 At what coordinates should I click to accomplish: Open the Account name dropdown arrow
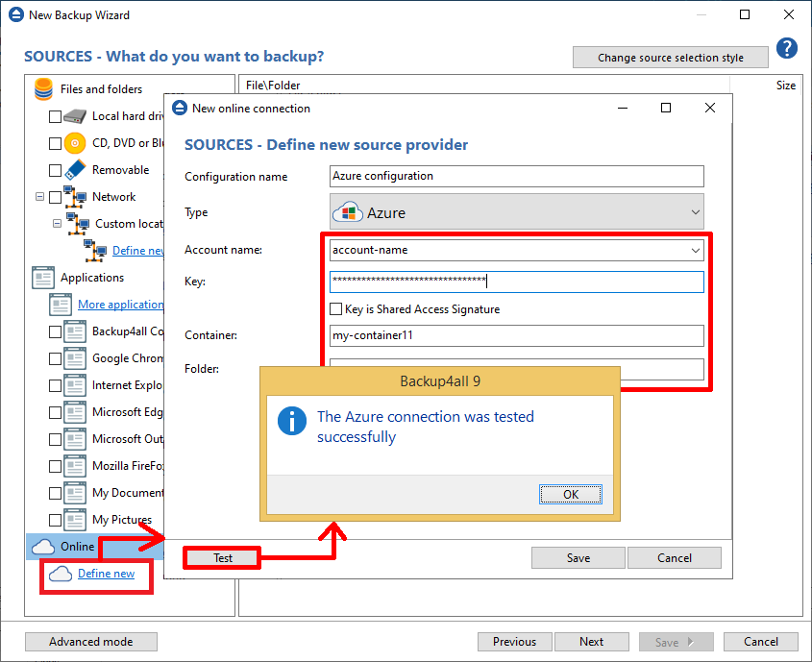pyautogui.click(x=696, y=251)
